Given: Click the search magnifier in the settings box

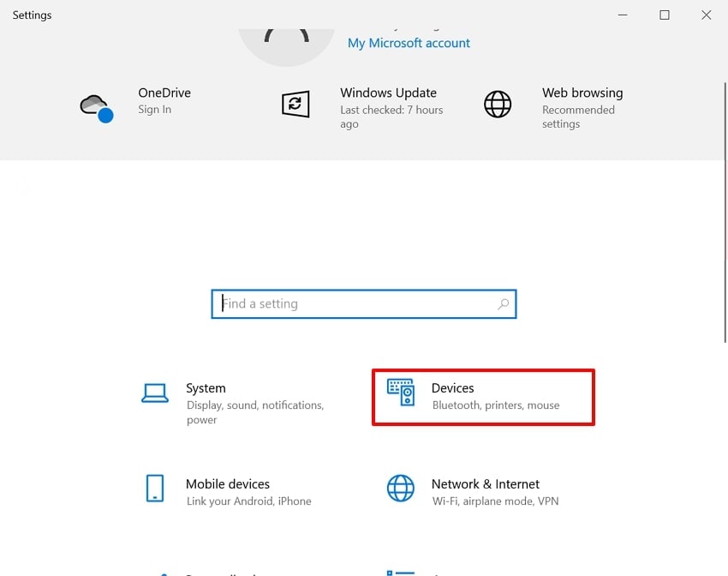Looking at the screenshot, I should tap(502, 303).
